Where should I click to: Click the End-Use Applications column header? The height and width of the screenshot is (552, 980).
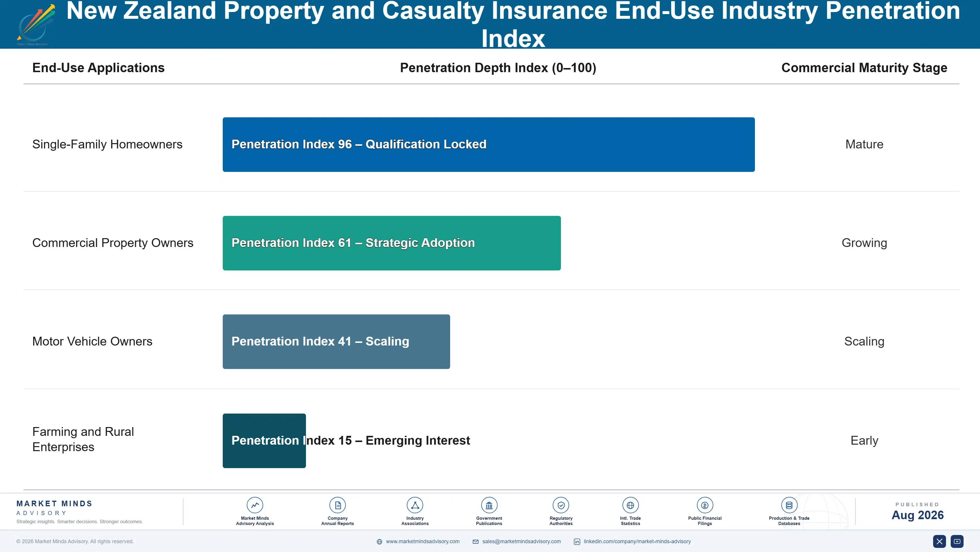coord(98,68)
